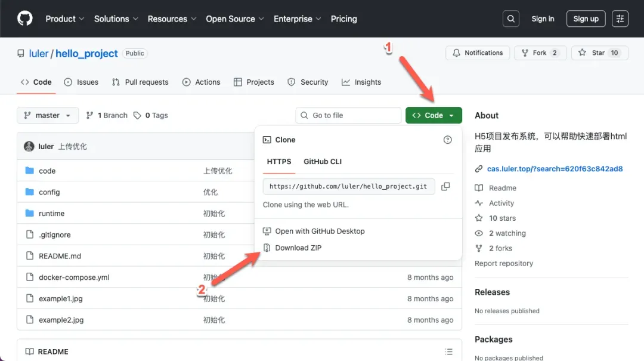The width and height of the screenshot is (644, 361).
Task: Click the luler author avatar
Action: 29,146
